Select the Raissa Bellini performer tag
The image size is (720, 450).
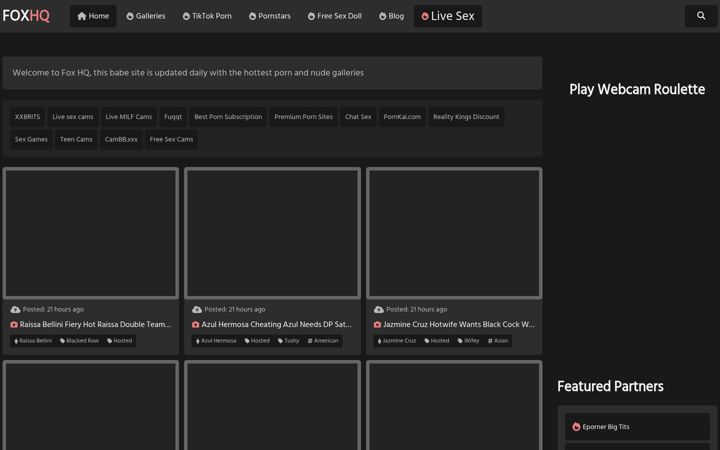(x=33, y=341)
